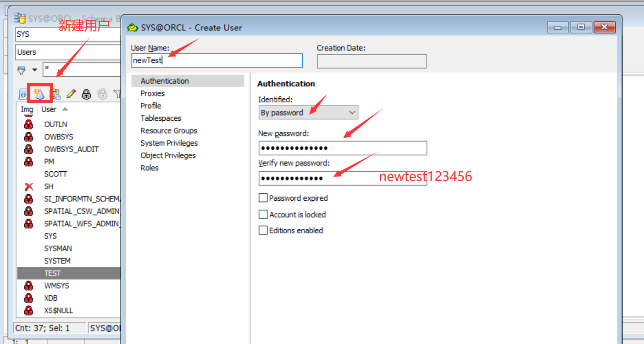Select the SCOTT user row
Viewport: 644px width, 344px height.
click(69, 174)
